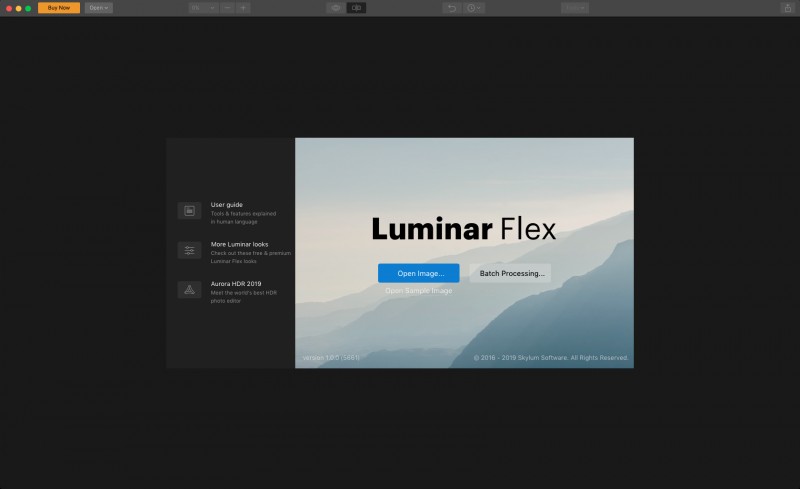Click the Batch Processing... button
The width and height of the screenshot is (800, 489).
tap(510, 273)
